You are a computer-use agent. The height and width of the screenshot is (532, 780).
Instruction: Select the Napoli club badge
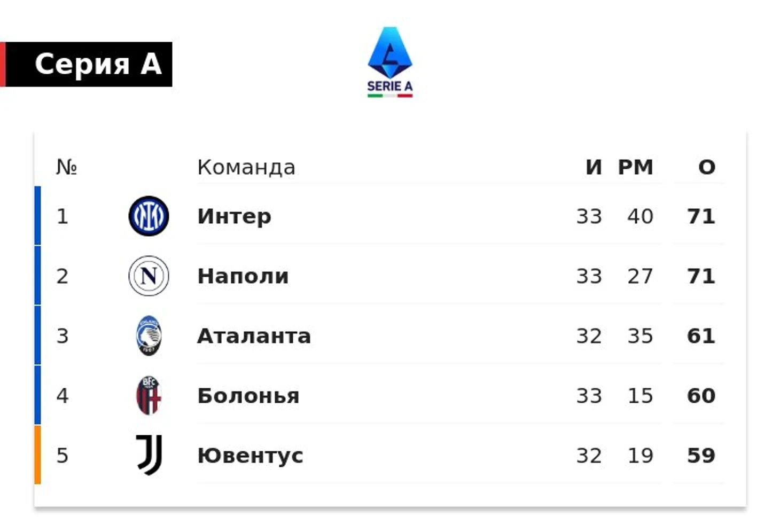coord(149,276)
